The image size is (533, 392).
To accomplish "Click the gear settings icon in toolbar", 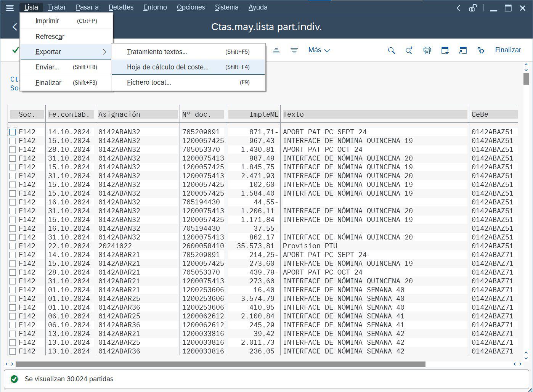I will 481,50.
